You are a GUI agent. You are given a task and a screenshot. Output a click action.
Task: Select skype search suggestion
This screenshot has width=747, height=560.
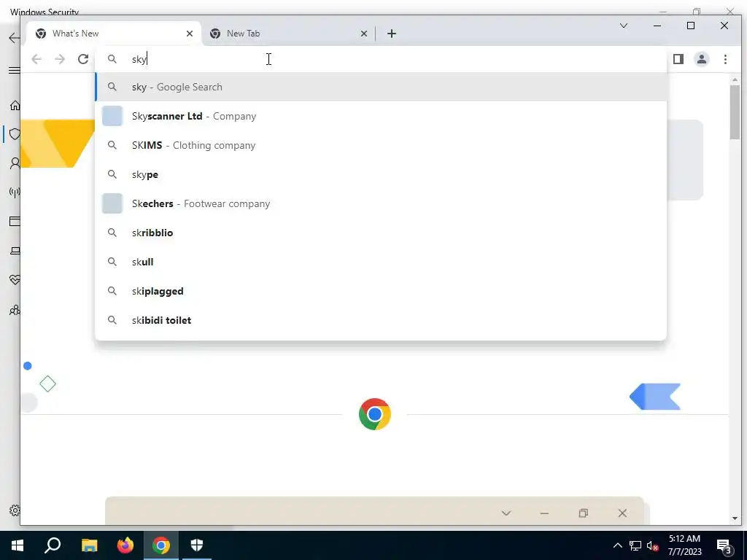381,174
